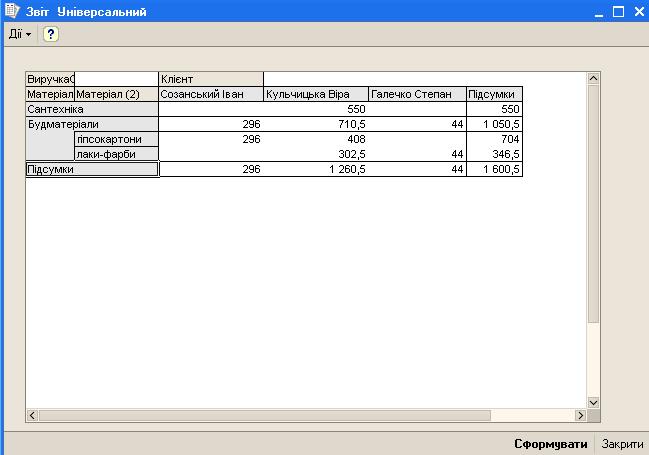649x455 pixels.
Task: Minimize the Звіт Універсальний window
Action: (599, 12)
